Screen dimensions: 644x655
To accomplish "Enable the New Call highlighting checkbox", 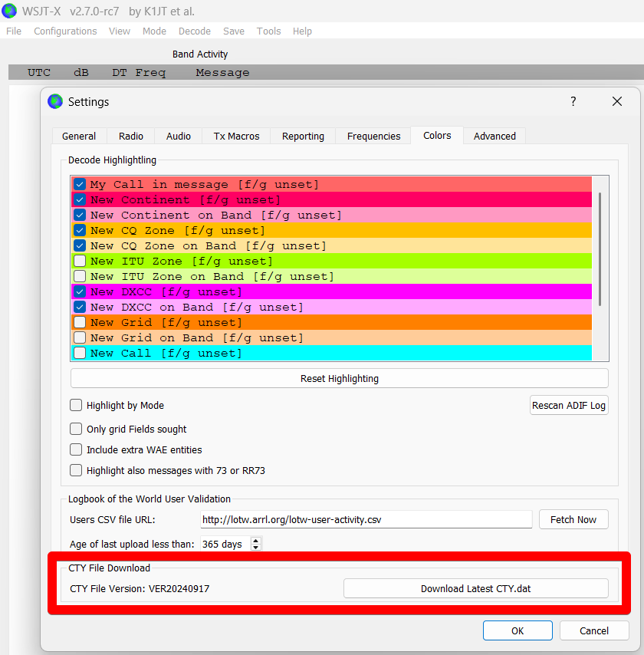I will (x=80, y=353).
